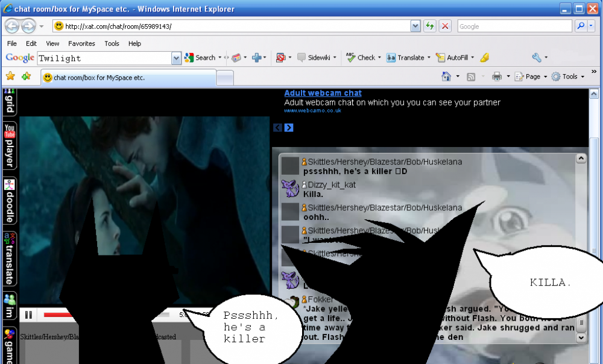Viewport: 603px width, 364px height.
Task: Click the Fokker username in chat
Action: pos(320,300)
